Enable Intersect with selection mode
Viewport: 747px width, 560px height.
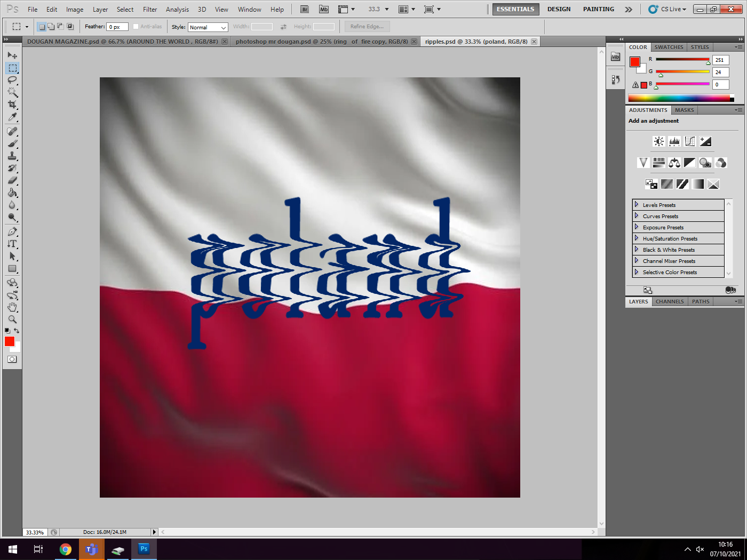(x=70, y=27)
